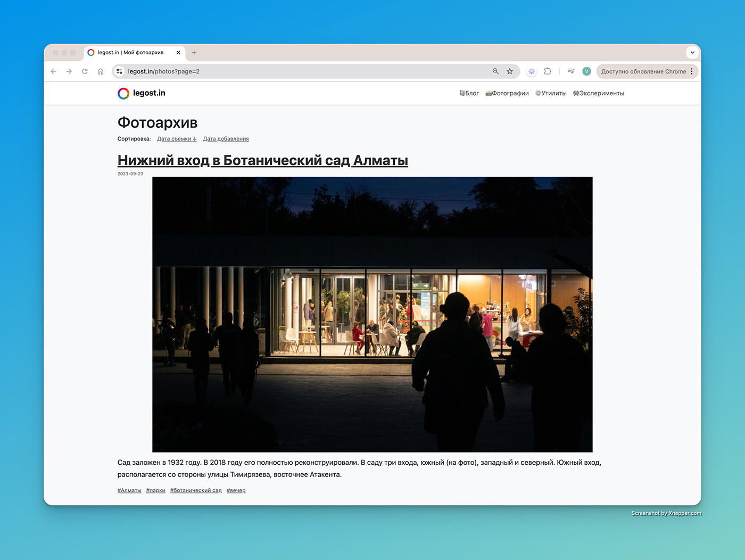Image resolution: width=745 pixels, height=560 pixels.
Task: Click the #парки tag
Action: pyautogui.click(x=156, y=490)
